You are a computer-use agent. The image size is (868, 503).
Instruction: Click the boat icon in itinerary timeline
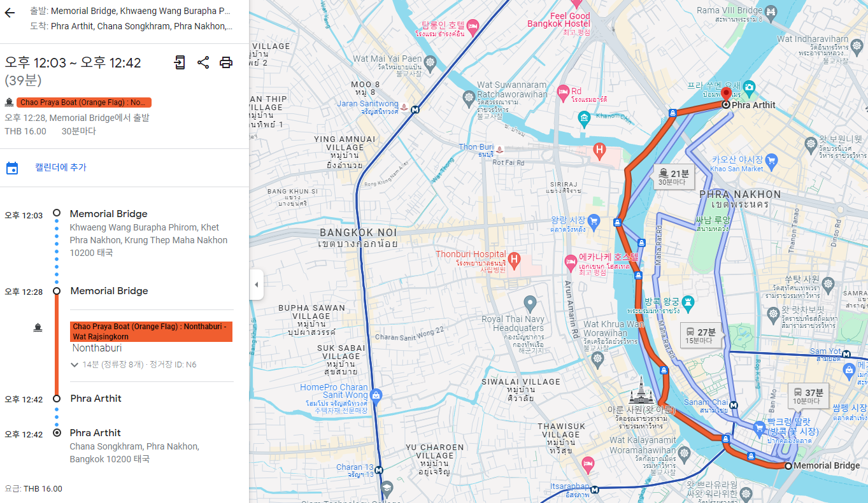coord(38,328)
